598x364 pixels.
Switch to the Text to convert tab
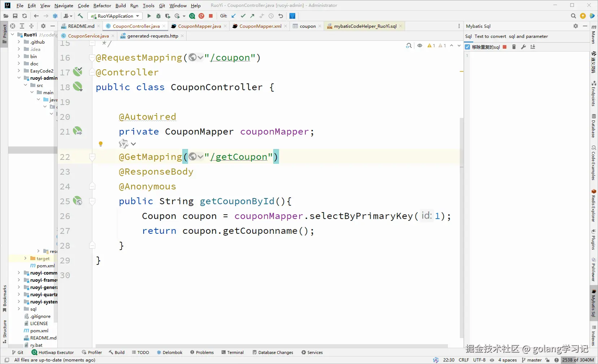tap(490, 36)
